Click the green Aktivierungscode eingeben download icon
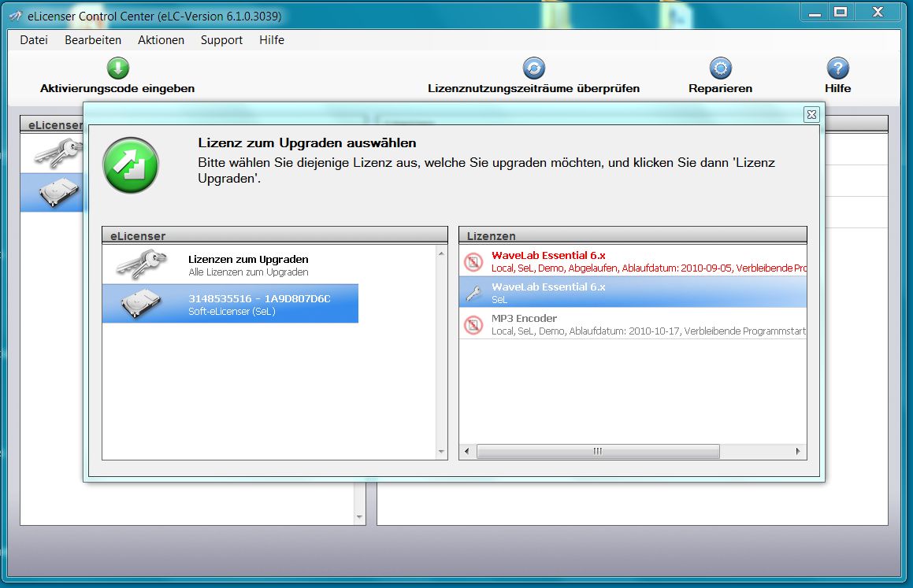 (118, 68)
